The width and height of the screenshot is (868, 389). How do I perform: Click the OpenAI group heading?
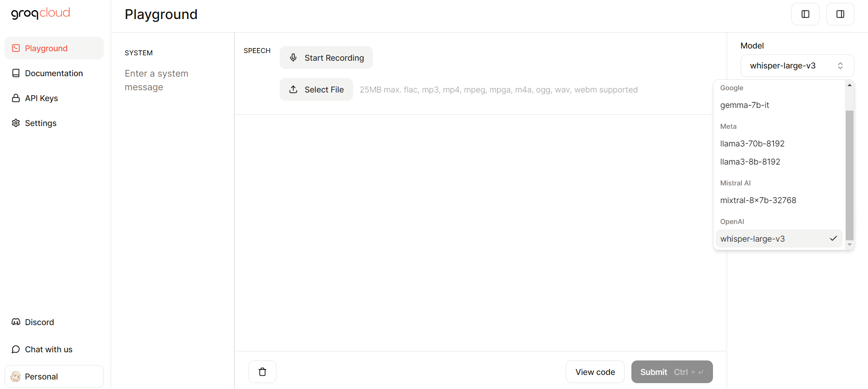[x=732, y=222]
